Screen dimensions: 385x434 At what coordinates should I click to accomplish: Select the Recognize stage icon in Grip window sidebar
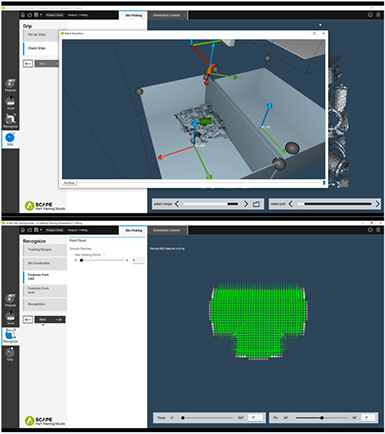coord(10,121)
